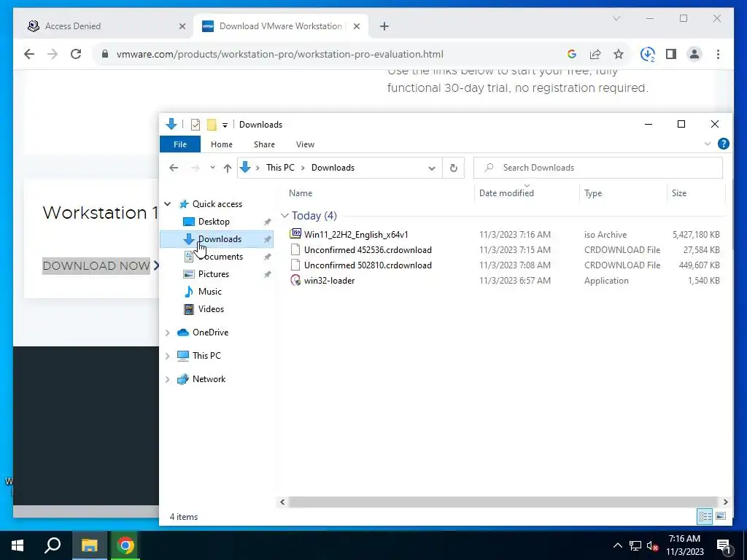747x560 pixels.
Task: Open the View ribbon tab
Action: (305, 144)
